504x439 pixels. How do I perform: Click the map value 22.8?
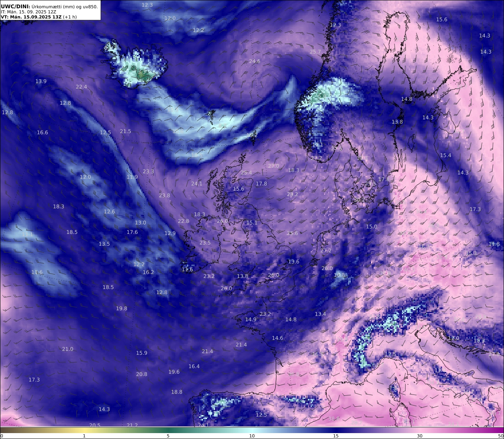(183, 221)
